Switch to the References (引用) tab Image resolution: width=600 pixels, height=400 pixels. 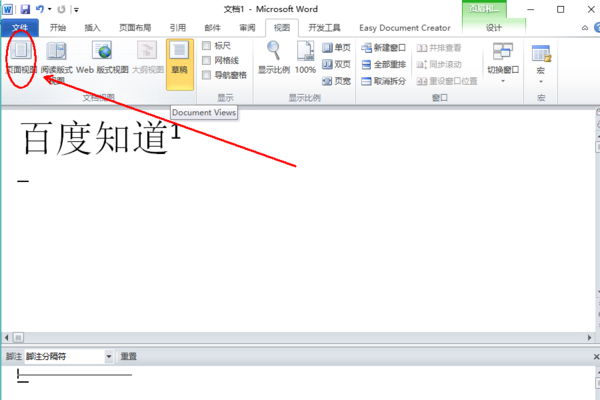(178, 28)
